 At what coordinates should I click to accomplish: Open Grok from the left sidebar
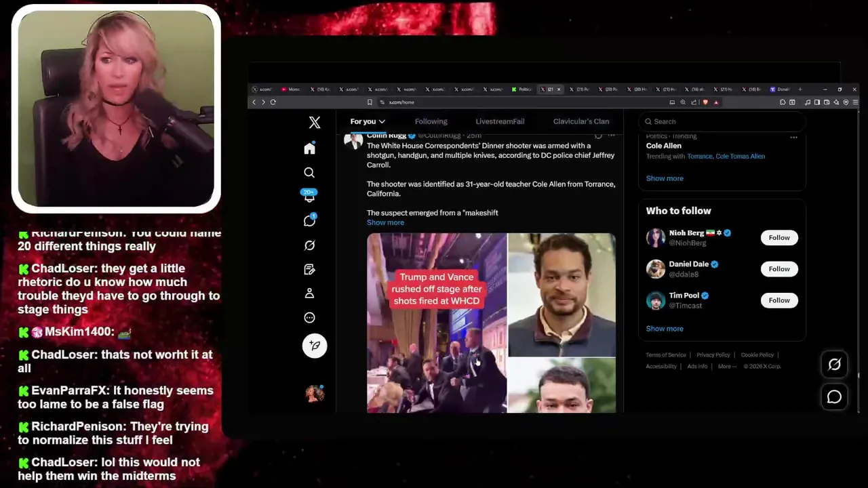click(309, 245)
